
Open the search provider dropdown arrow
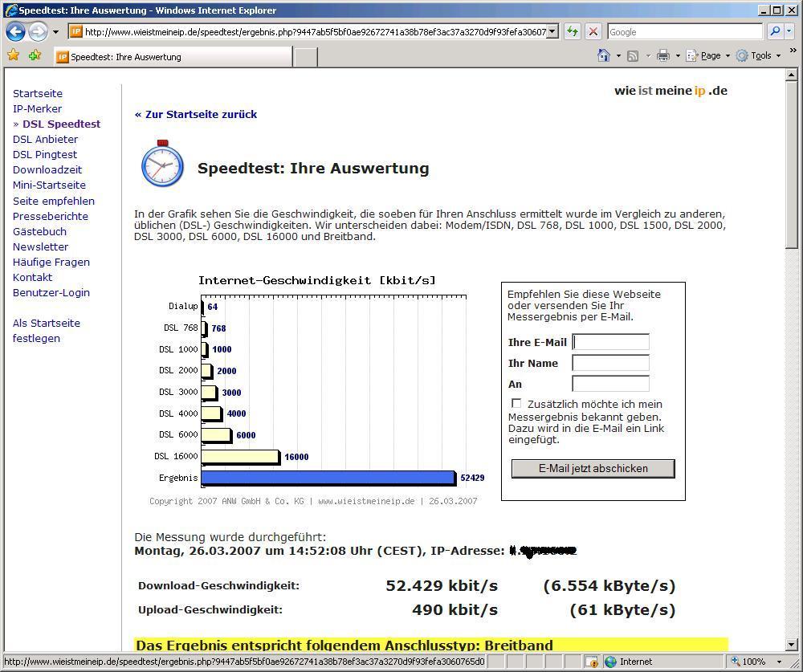(x=789, y=31)
